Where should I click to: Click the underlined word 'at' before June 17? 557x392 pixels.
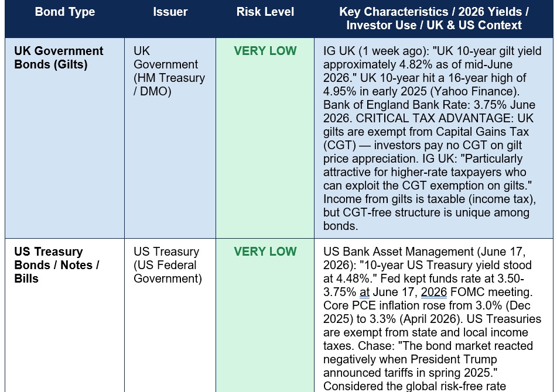(x=364, y=292)
